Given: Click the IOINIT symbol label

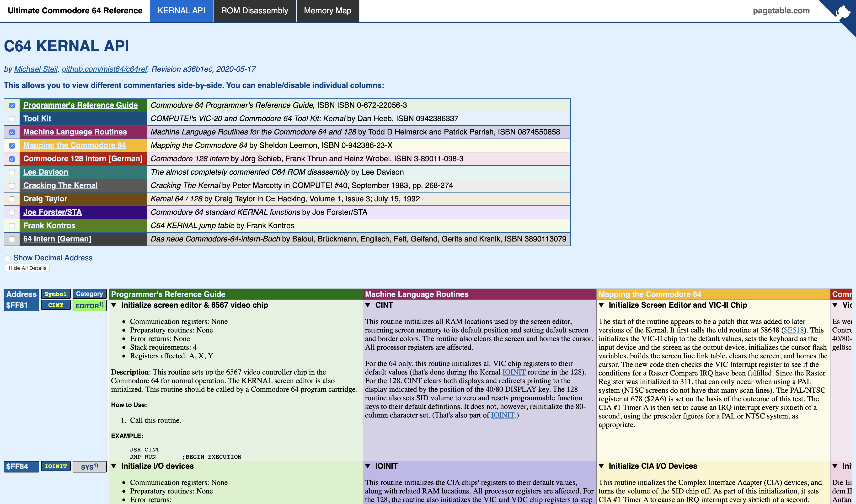Looking at the screenshot, I should click(x=56, y=466).
